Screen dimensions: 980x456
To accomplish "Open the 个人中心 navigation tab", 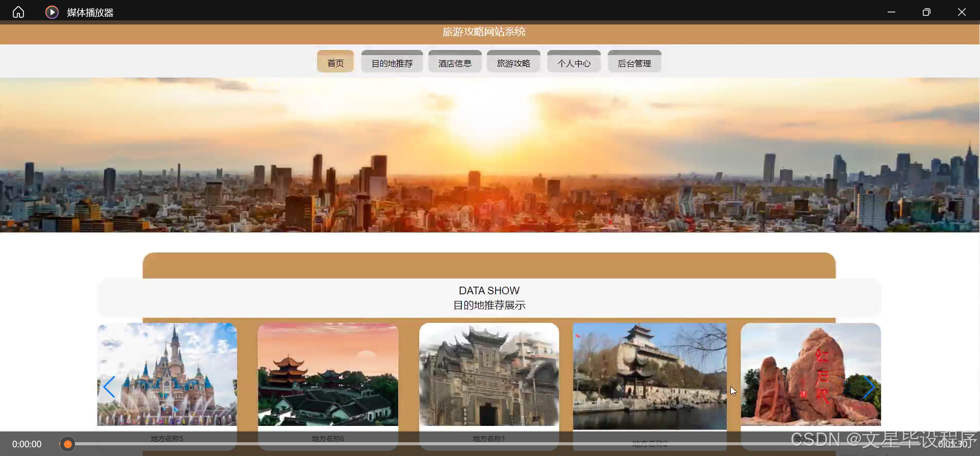I will tap(574, 62).
